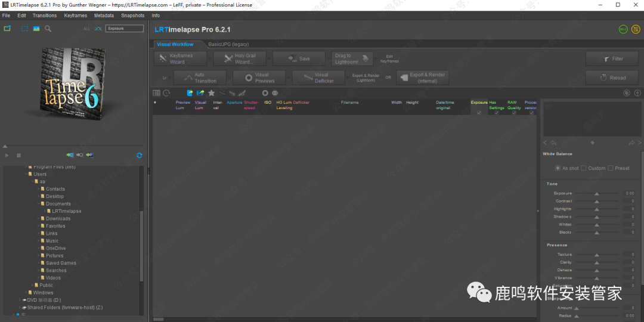644x322 pixels.
Task: Expand the Downloads folder
Action: (38, 218)
